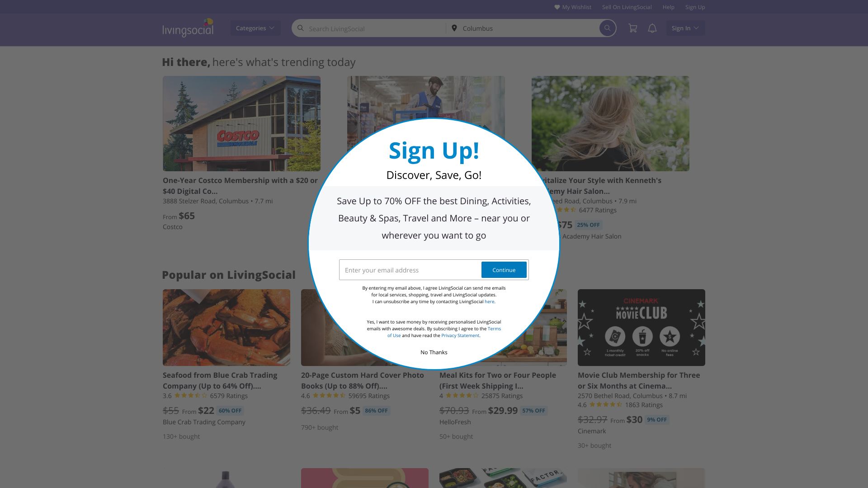Image resolution: width=868 pixels, height=488 pixels.
Task: Open the Terms of Use link
Action: tap(444, 332)
